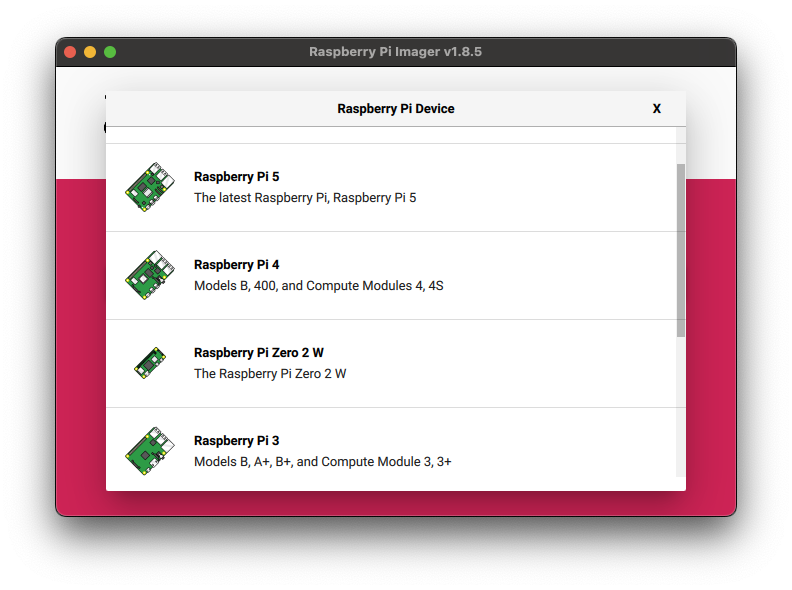Close the Raspberry Pi Device dialog with X

(x=657, y=109)
